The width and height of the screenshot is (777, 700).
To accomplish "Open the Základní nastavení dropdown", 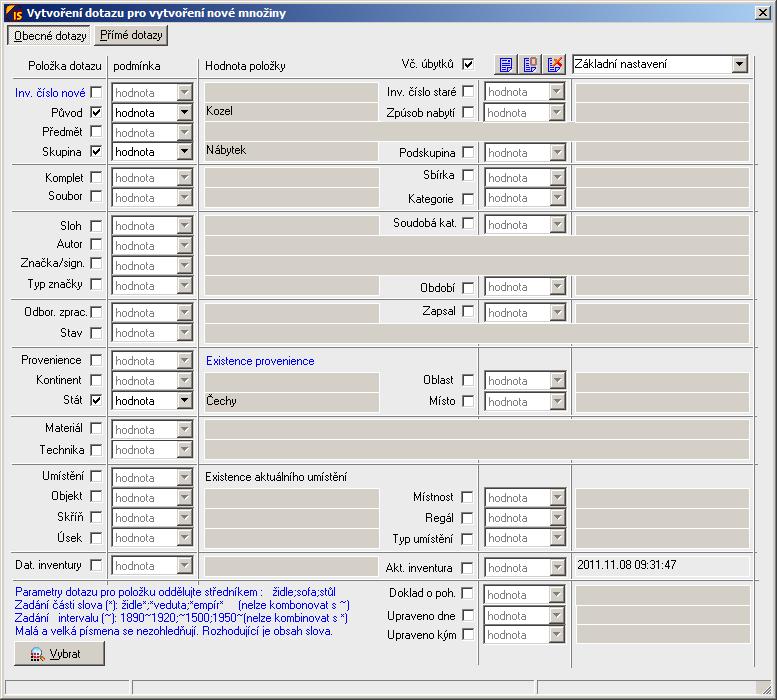I will pos(739,64).
